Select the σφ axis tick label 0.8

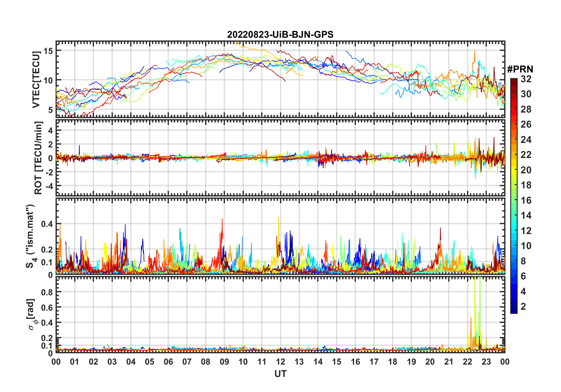pyautogui.click(x=47, y=292)
